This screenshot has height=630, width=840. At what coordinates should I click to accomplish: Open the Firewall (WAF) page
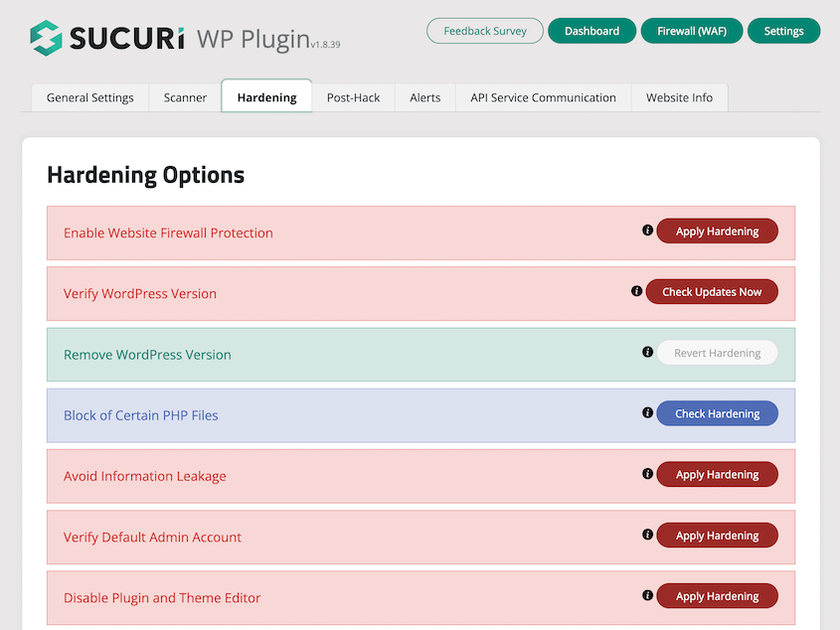(692, 31)
